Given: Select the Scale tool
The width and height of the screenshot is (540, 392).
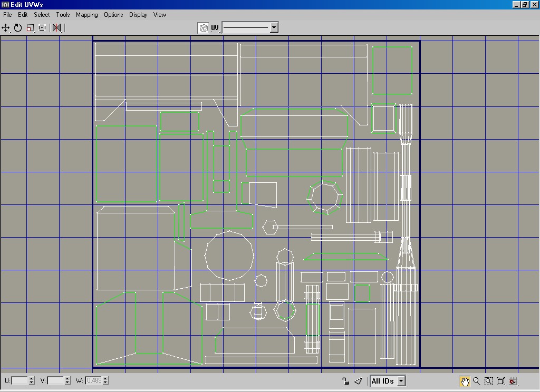Looking at the screenshot, I should [x=30, y=28].
